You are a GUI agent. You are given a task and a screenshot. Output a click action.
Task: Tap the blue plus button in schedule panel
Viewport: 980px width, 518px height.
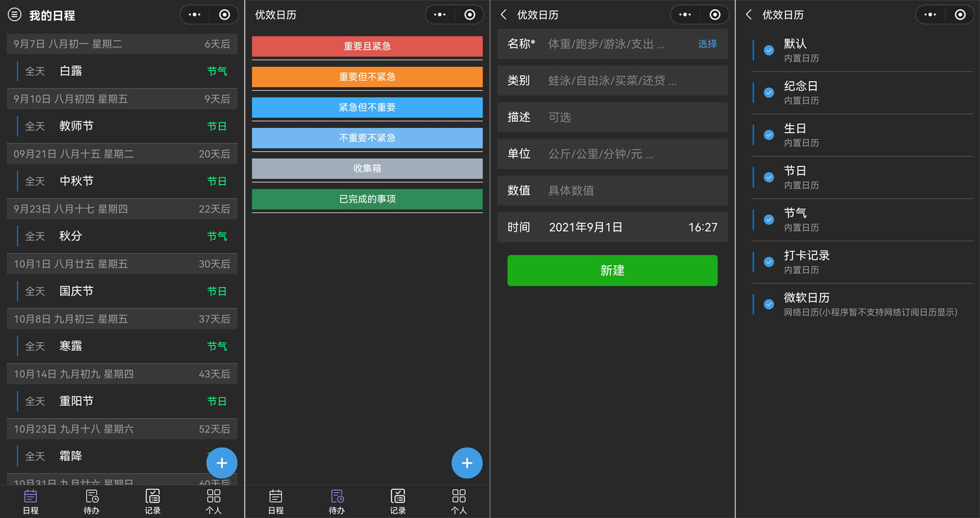coord(222,463)
